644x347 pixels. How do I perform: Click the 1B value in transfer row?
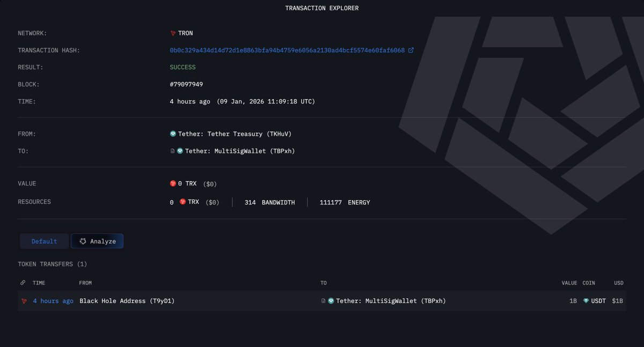click(573, 301)
